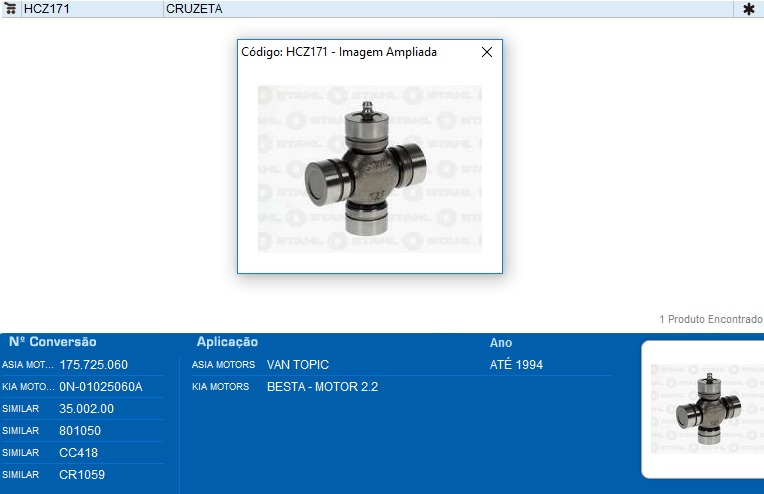This screenshot has width=764, height=494.
Task: Click the enlarged cruzeta image in popup
Action: tap(369, 168)
